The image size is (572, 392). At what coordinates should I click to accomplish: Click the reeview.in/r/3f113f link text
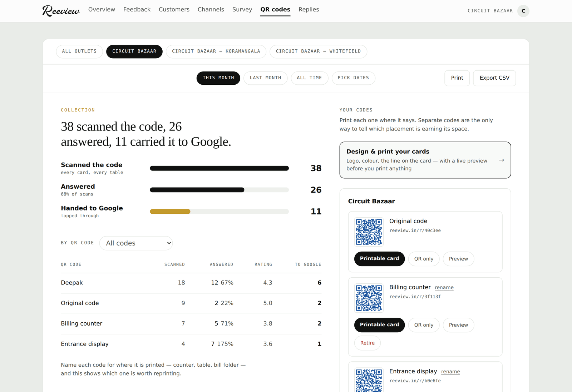click(415, 297)
